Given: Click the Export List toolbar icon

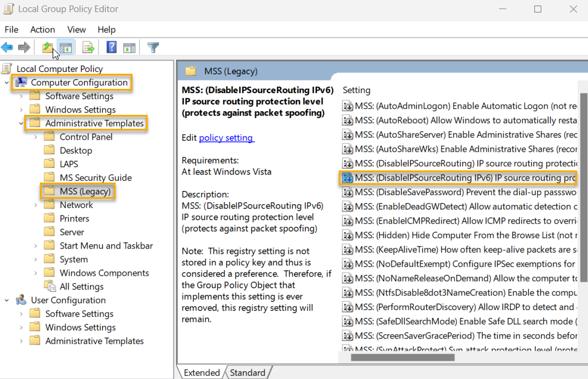Looking at the screenshot, I should (88, 47).
